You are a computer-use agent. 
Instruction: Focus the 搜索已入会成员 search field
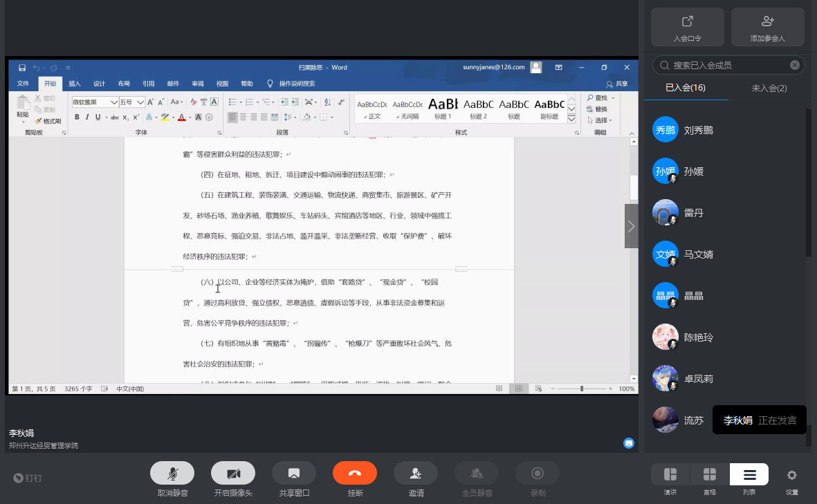(x=728, y=65)
